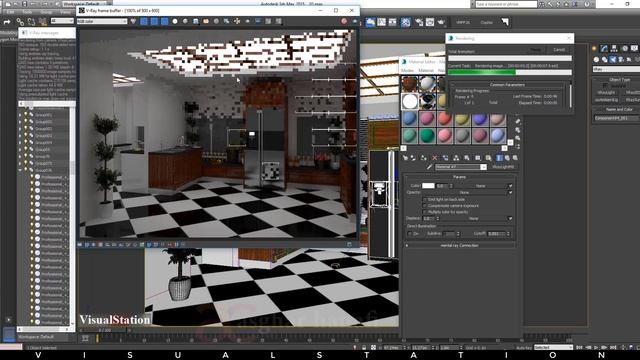Enable Emit light on back side

tap(424, 200)
